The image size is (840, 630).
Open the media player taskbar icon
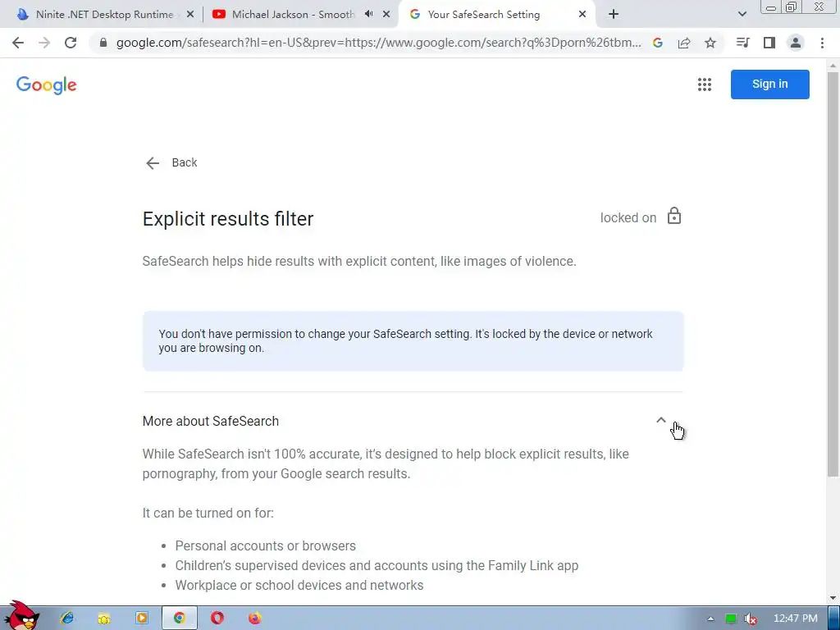click(x=142, y=619)
